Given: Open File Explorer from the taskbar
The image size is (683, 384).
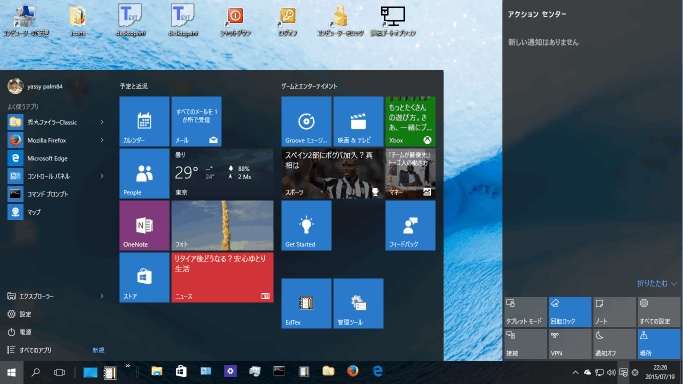Looking at the screenshot, I should click(x=157, y=371).
